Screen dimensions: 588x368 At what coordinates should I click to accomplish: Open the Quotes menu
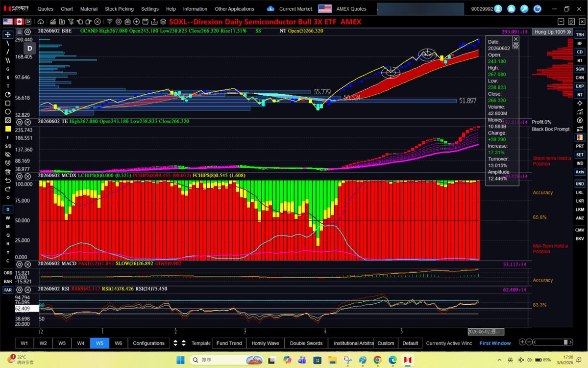pos(46,9)
